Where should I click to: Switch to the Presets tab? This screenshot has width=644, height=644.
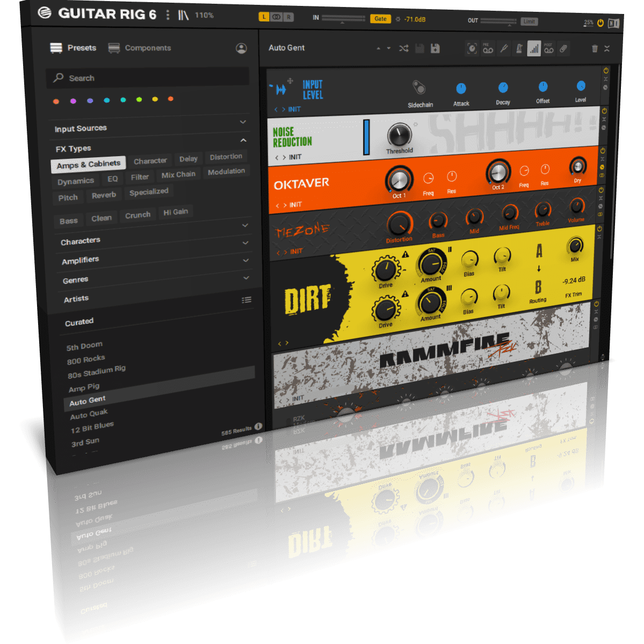point(74,48)
